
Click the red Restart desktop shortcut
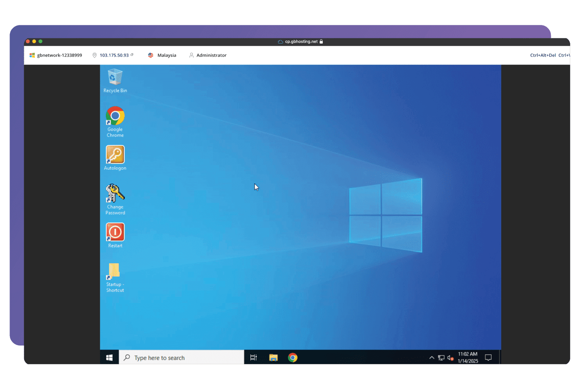pyautogui.click(x=115, y=232)
